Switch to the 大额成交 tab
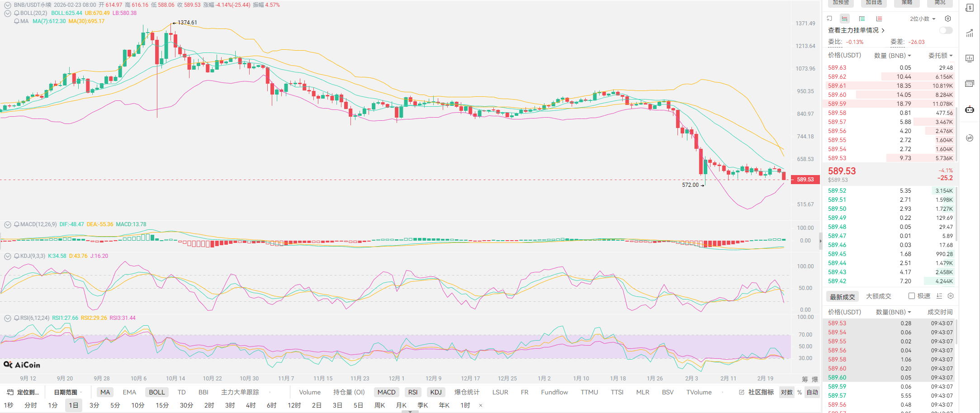The width and height of the screenshot is (980, 413). point(878,296)
